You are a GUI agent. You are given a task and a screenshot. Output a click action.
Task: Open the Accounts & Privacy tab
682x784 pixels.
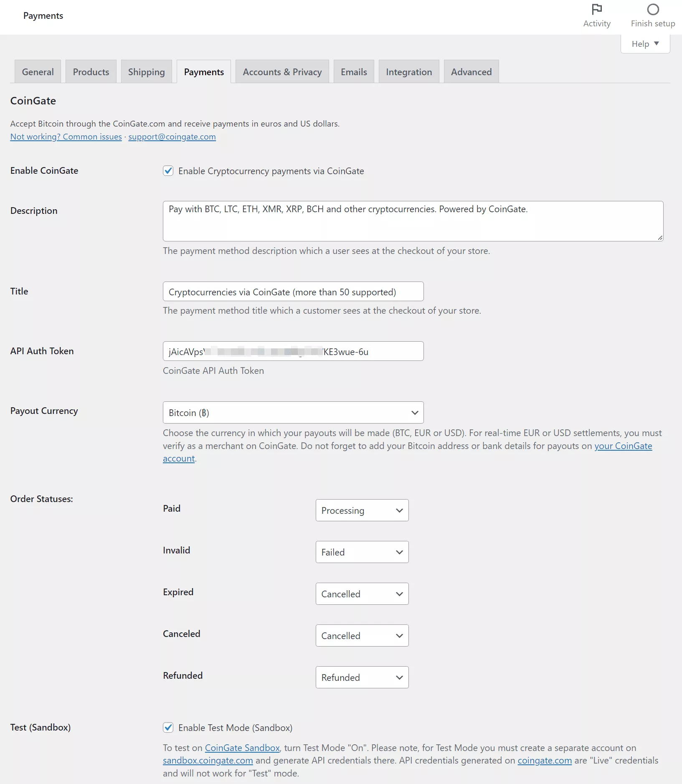pos(282,71)
